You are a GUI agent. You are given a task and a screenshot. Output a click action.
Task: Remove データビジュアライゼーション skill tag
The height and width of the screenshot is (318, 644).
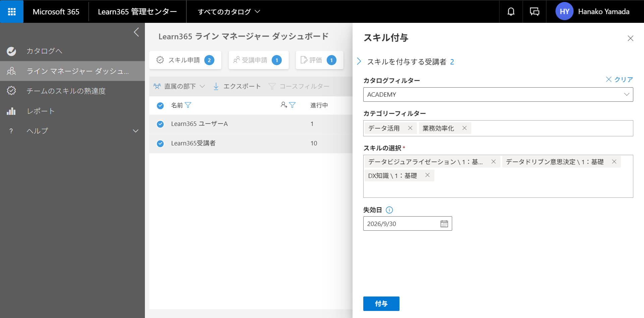493,162
